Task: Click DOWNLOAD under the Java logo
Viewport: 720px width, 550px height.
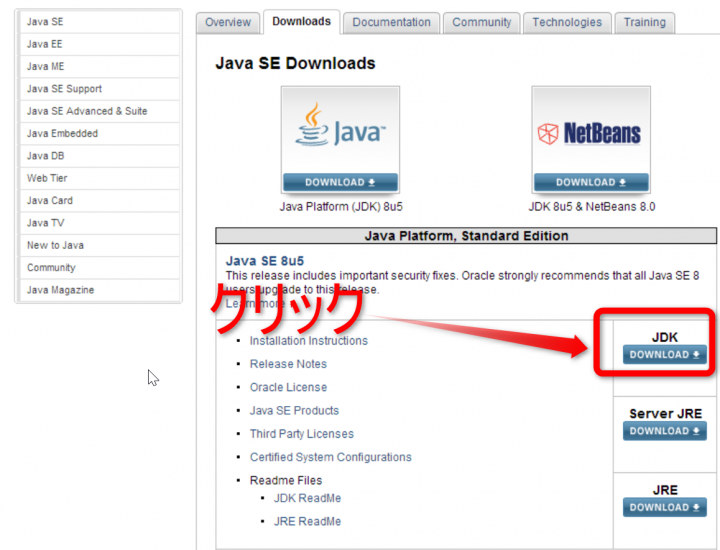Action: 340,182
